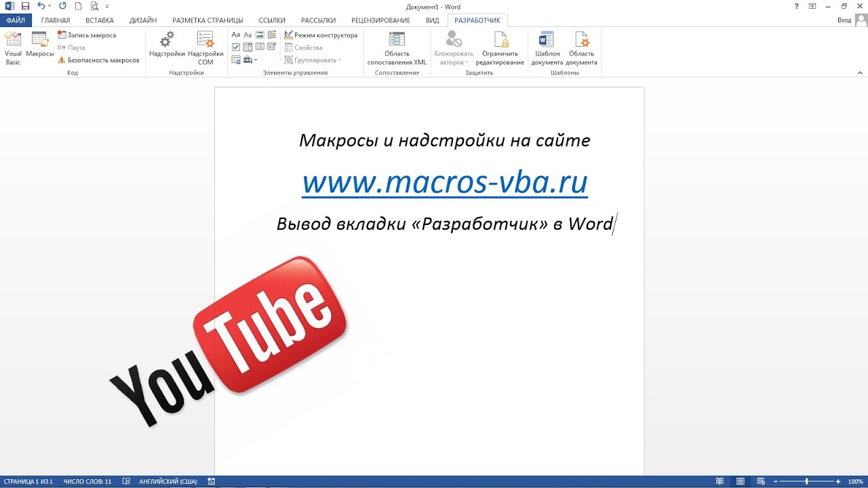Insert drop-down list content control
The width and height of the screenshot is (868, 488).
click(x=260, y=47)
